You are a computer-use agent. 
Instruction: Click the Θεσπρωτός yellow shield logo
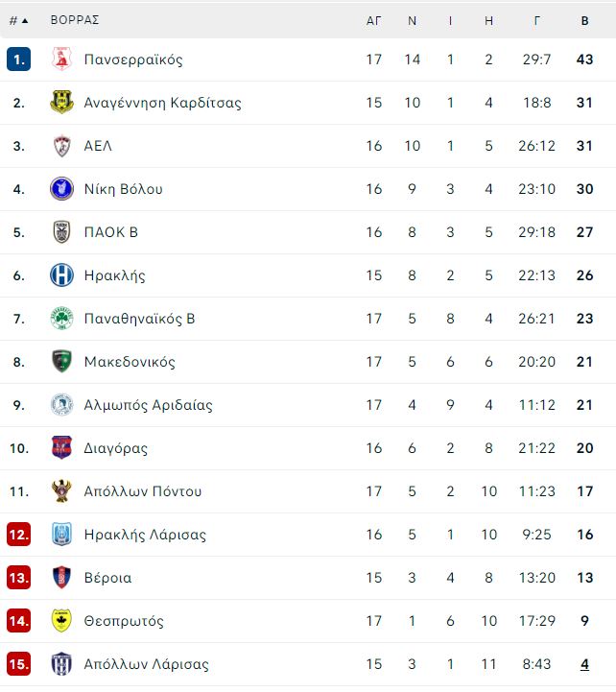[x=61, y=621]
